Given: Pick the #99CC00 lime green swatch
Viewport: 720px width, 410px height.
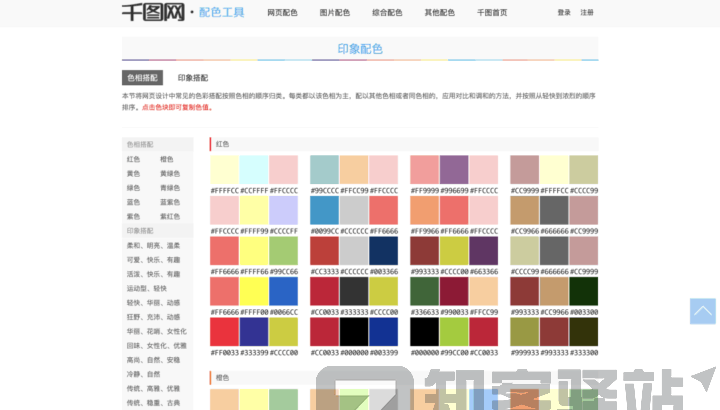Looking at the screenshot, I should pyautogui.click(x=454, y=330).
